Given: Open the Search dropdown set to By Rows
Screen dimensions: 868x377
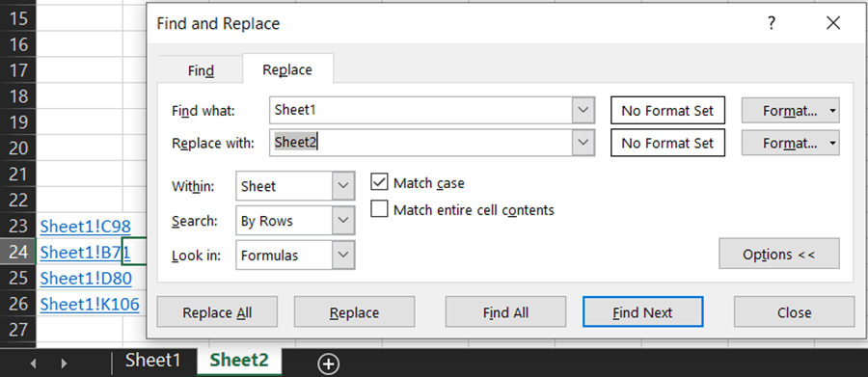Looking at the screenshot, I should pyautogui.click(x=343, y=221).
